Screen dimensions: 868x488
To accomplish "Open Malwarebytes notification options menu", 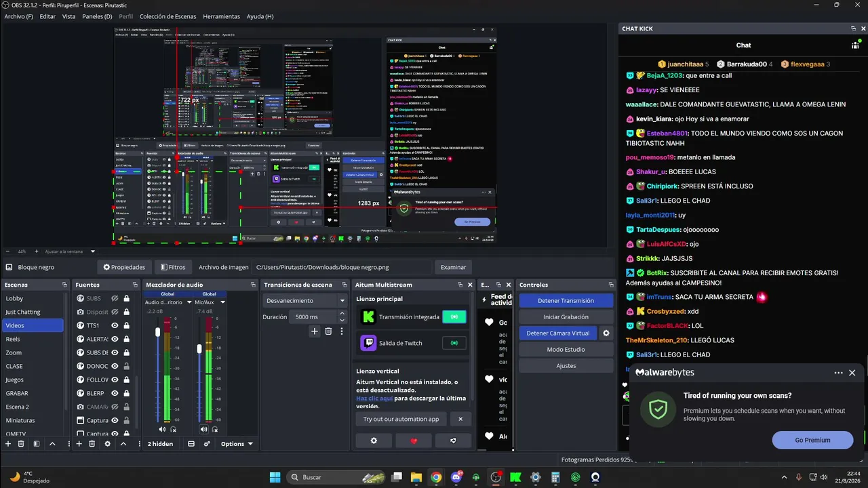I will (x=839, y=373).
